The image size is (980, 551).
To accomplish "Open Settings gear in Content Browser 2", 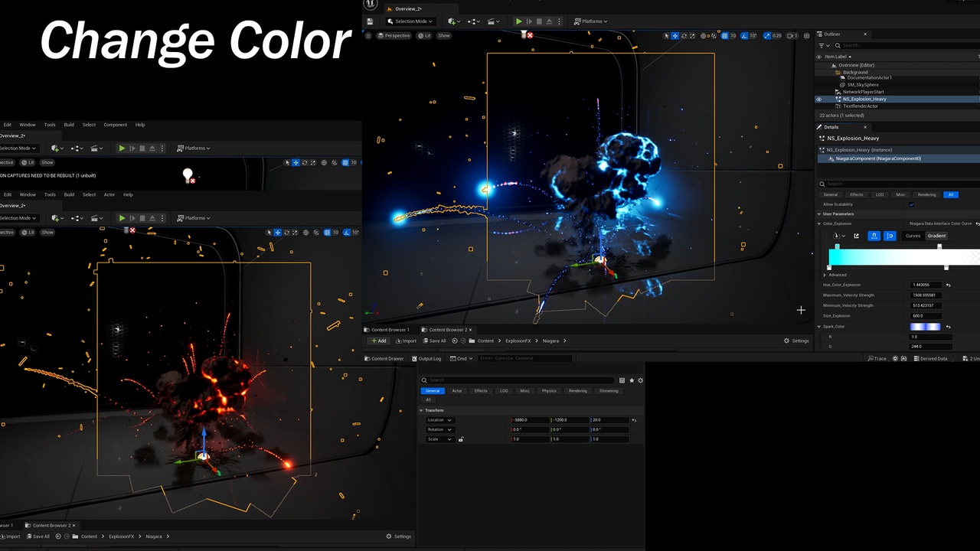I will coord(788,341).
